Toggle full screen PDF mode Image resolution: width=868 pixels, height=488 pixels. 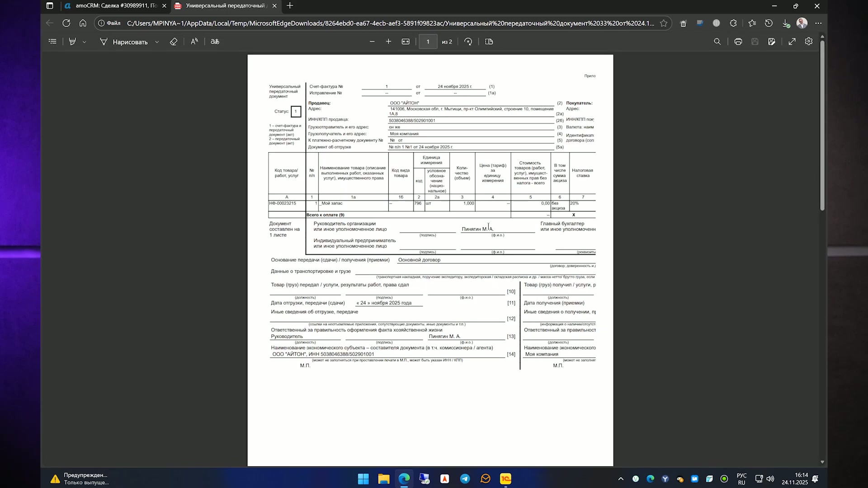pos(792,42)
